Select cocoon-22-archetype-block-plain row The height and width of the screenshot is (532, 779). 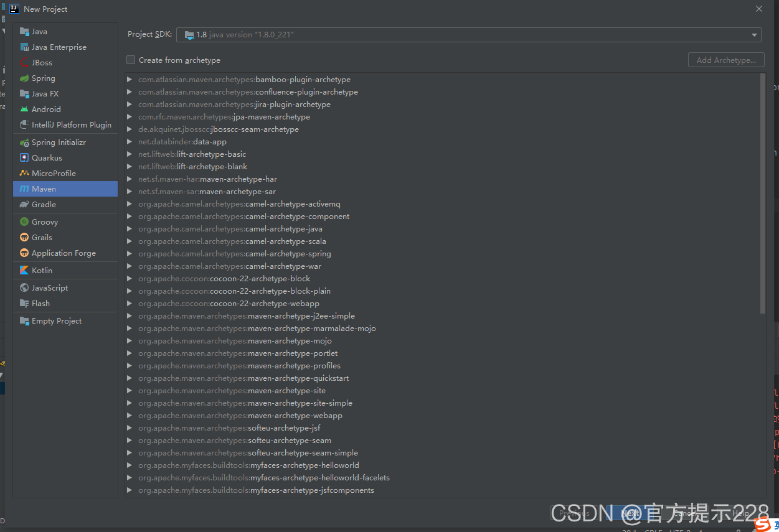pos(443,291)
